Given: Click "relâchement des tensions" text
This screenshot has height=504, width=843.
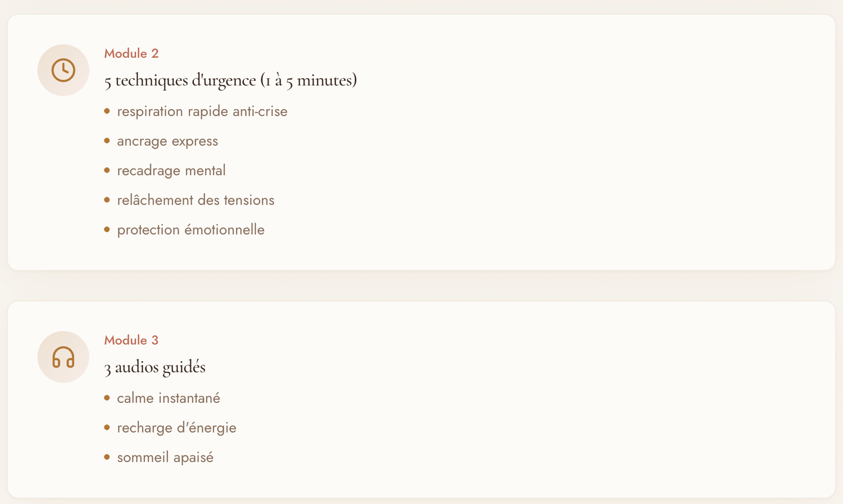Looking at the screenshot, I should pos(196,200).
